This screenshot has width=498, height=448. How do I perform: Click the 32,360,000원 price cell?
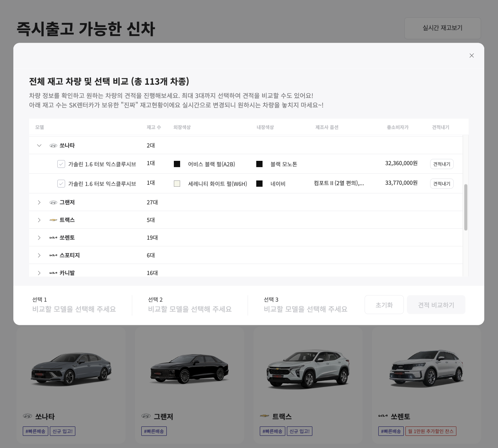pos(401,163)
